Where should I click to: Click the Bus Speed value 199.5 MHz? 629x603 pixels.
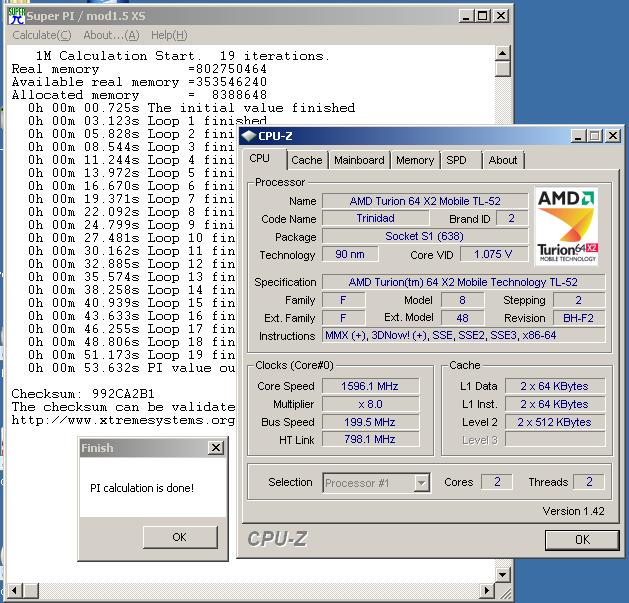[370, 422]
